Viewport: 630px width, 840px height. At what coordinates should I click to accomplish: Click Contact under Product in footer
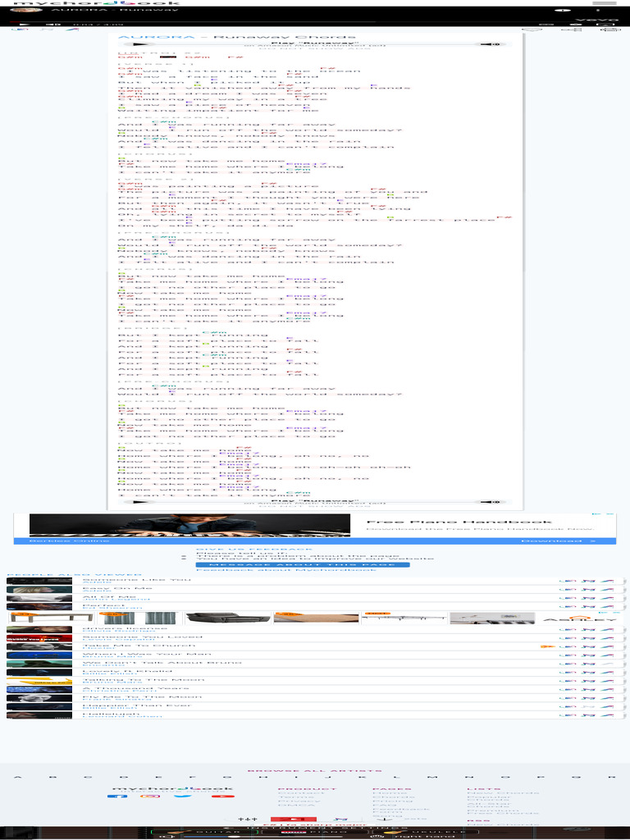click(301, 793)
